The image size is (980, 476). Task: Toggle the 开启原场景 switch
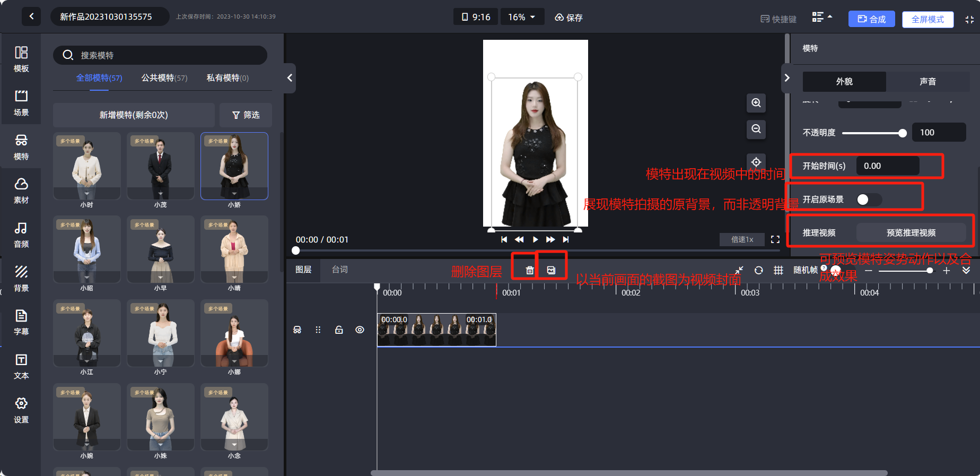869,199
